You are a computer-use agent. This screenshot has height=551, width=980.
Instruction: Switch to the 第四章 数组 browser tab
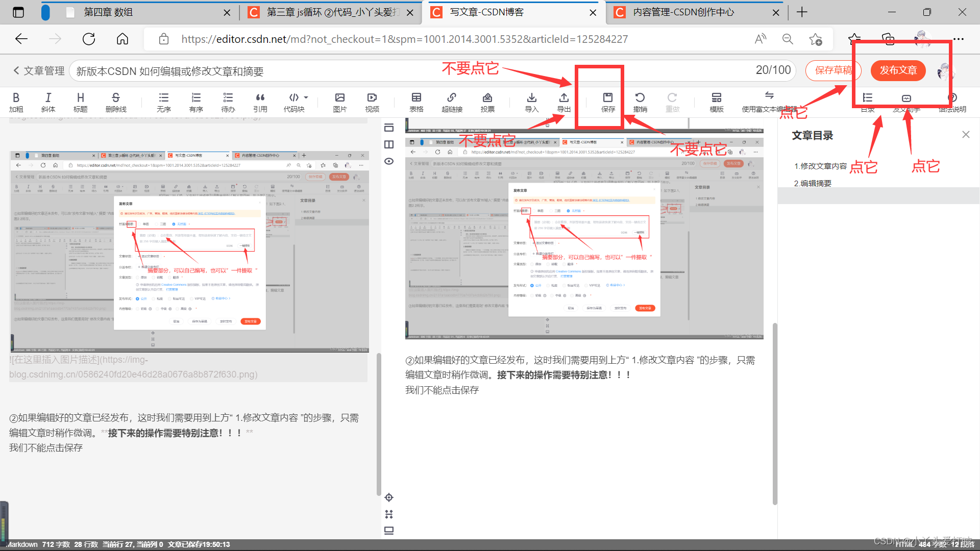pyautogui.click(x=108, y=12)
